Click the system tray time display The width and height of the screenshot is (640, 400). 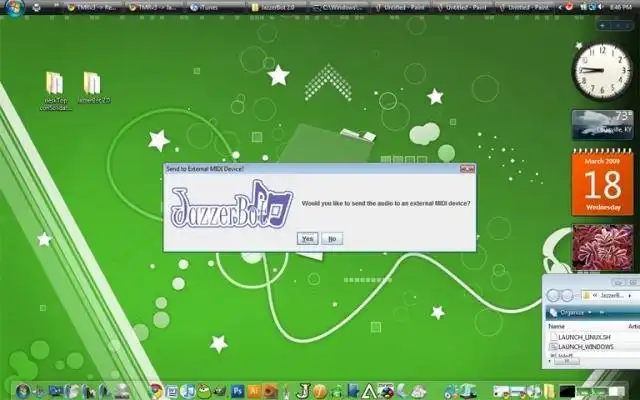[622, 7]
